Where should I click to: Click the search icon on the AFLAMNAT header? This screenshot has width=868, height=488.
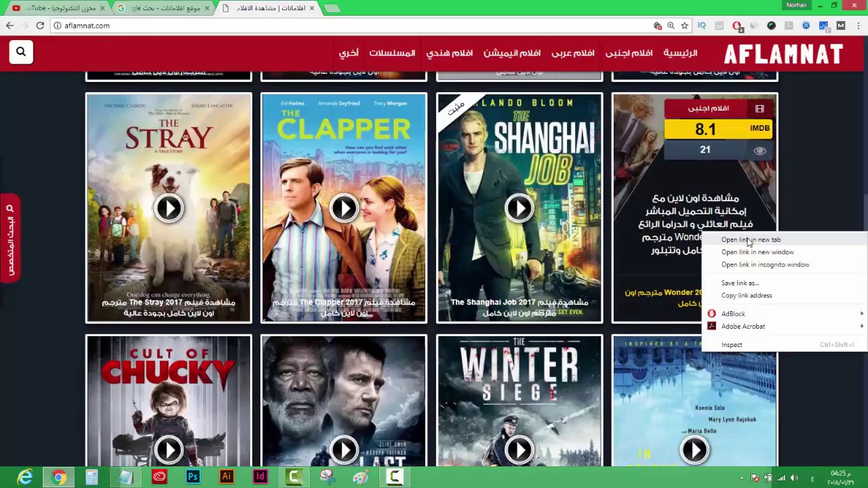[x=21, y=52]
